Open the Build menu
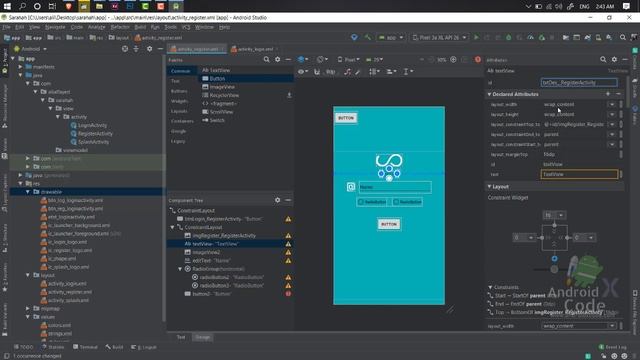This screenshot has height=360, width=640. click(x=140, y=27)
